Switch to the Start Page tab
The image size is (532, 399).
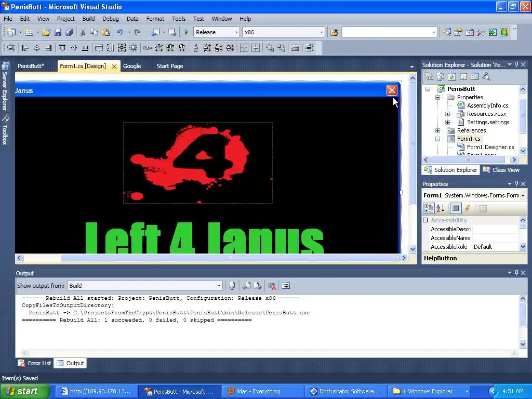click(170, 66)
